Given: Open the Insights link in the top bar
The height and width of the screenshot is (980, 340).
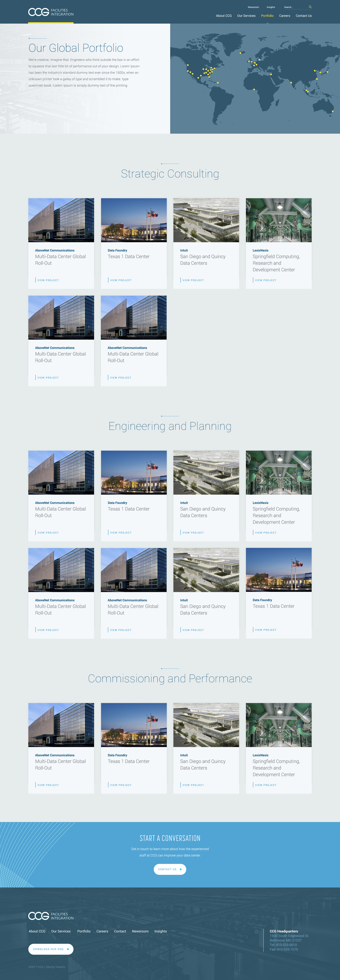Looking at the screenshot, I should point(271,7).
